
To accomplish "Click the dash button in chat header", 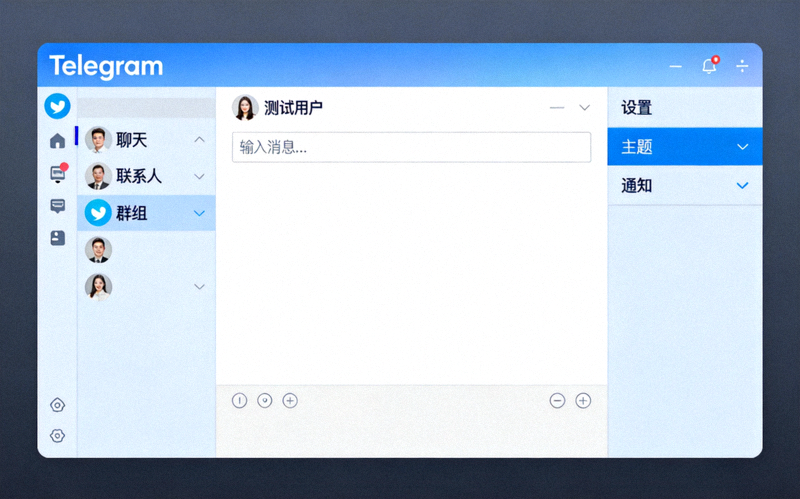I will (x=557, y=108).
